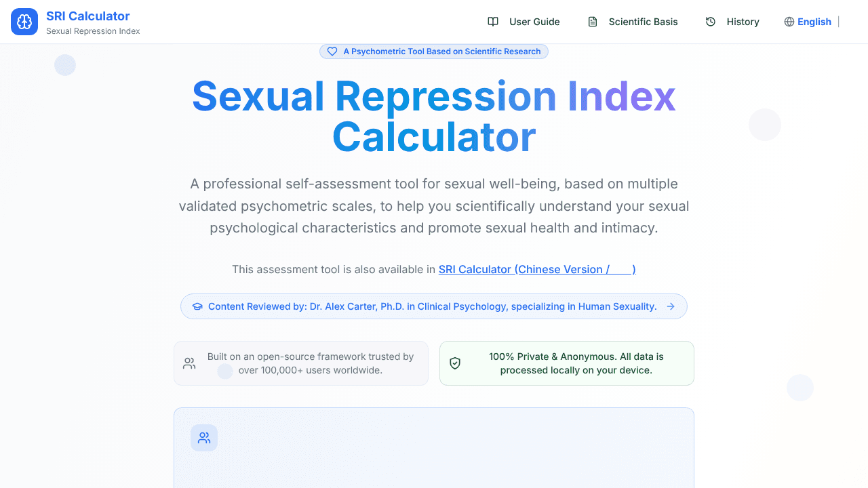Click the heart icon in the psychometric badge
This screenshot has width=868, height=488.
tap(332, 52)
